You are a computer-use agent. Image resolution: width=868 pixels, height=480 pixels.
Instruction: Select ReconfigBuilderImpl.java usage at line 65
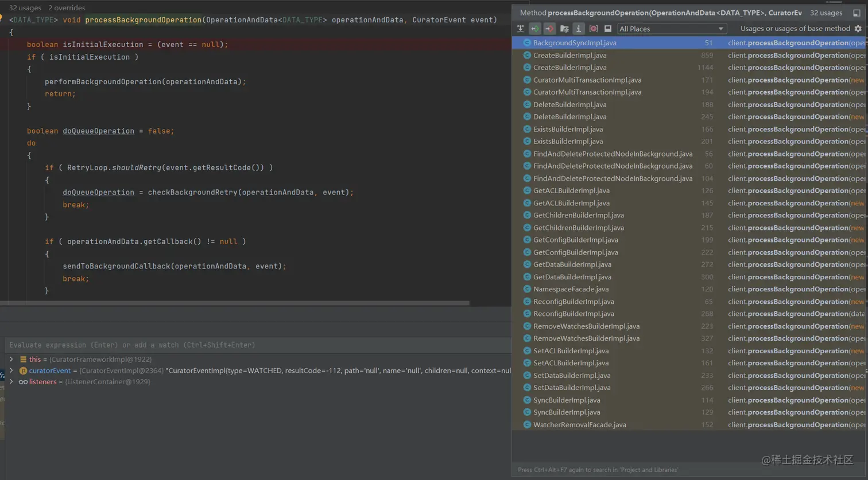pyautogui.click(x=689, y=302)
